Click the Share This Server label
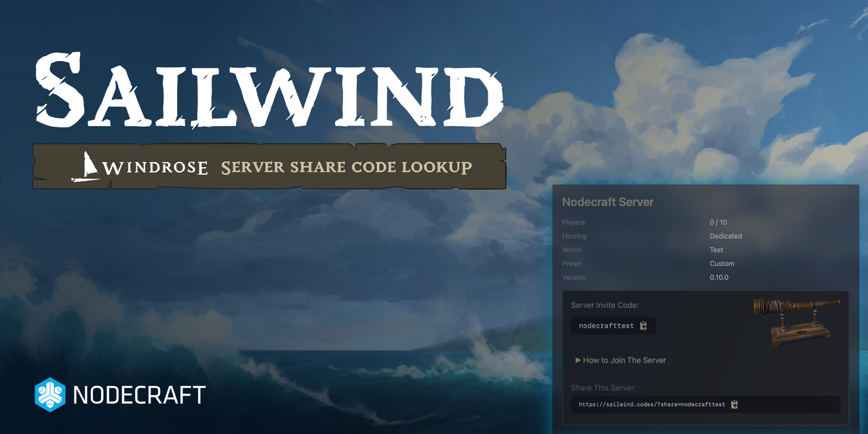This screenshot has width=868, height=434. (x=604, y=388)
